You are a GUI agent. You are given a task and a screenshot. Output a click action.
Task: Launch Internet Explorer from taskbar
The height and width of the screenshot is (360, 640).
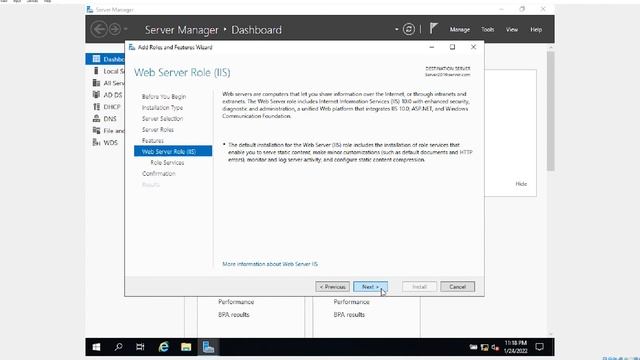163,347
